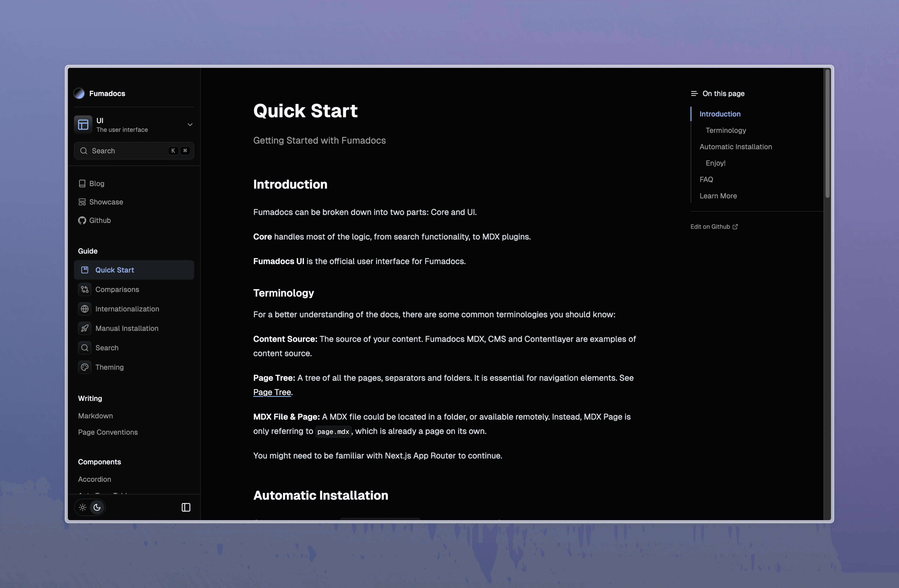This screenshot has width=899, height=588.
Task: Click the Github octocat icon
Action: (82, 220)
